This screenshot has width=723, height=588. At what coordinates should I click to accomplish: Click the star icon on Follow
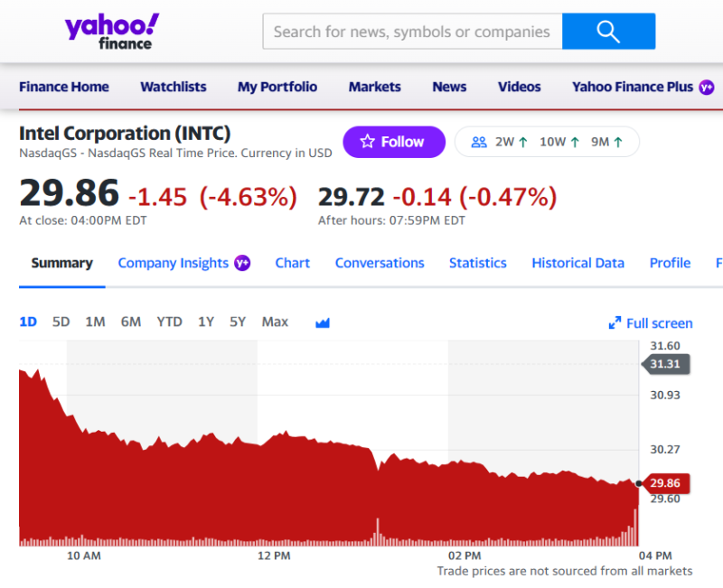(367, 142)
